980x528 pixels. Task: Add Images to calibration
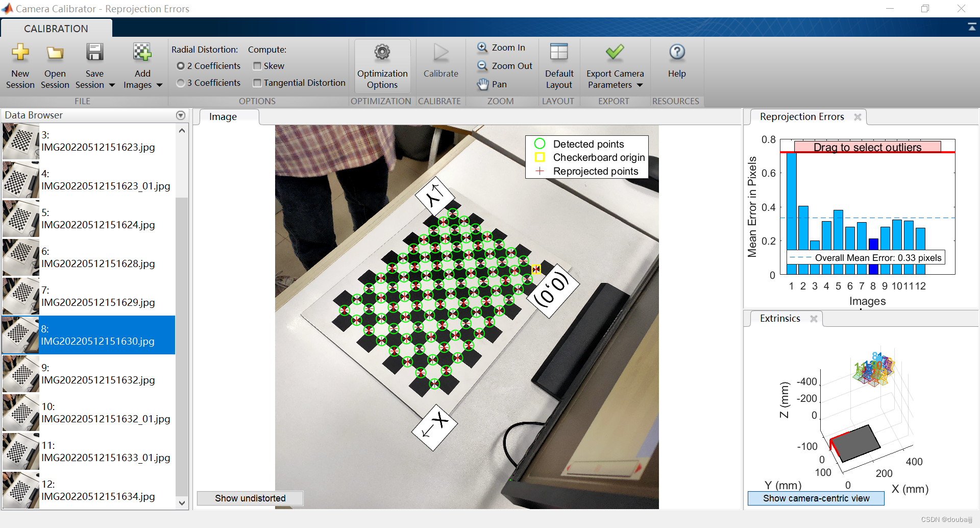pyautogui.click(x=142, y=65)
